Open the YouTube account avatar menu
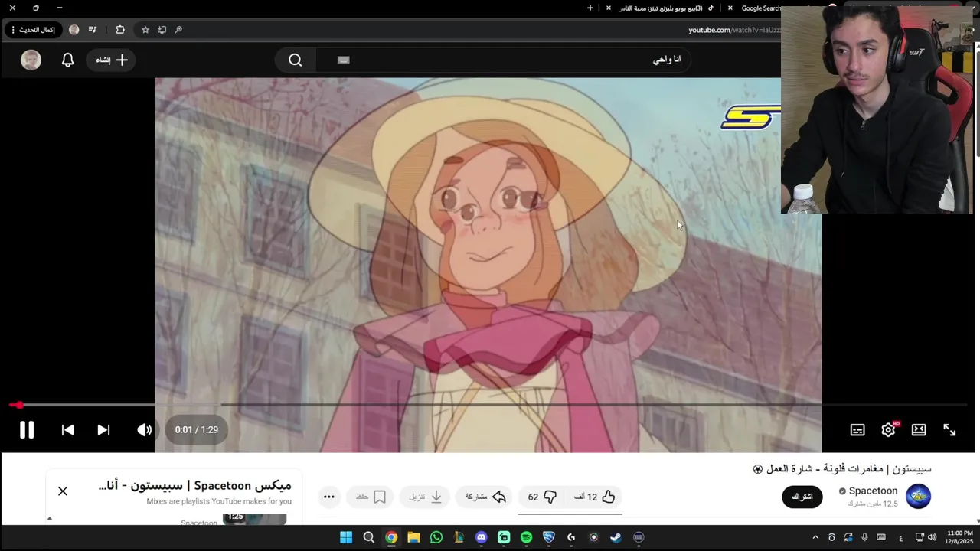Viewport: 980px width, 551px height. (x=31, y=60)
